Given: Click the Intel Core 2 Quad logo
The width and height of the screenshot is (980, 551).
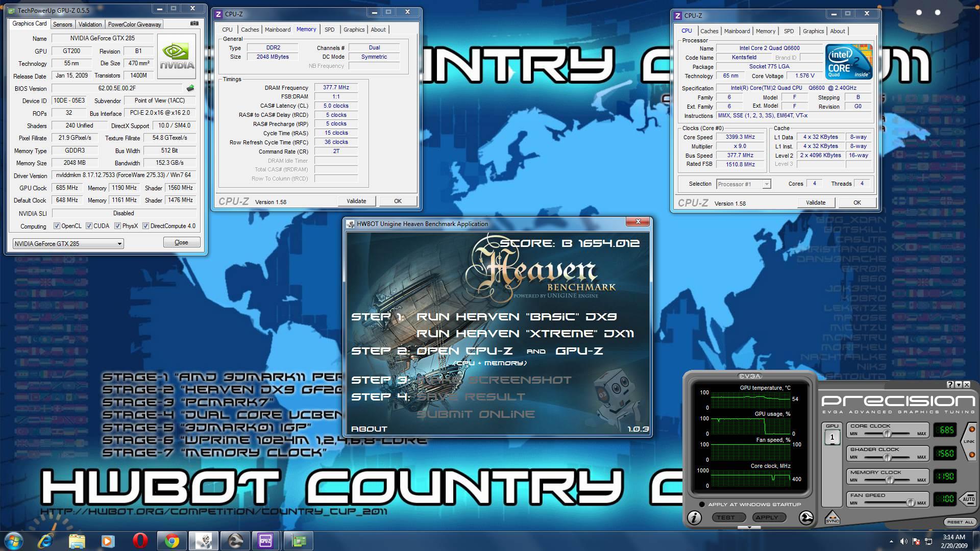Looking at the screenshot, I should [849, 62].
